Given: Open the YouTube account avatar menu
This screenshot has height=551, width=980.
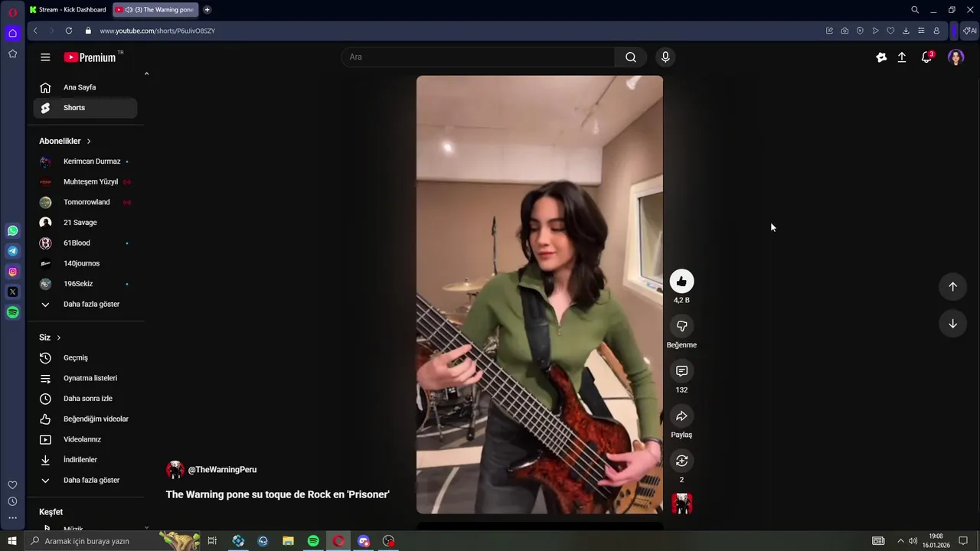Looking at the screenshot, I should [955, 57].
